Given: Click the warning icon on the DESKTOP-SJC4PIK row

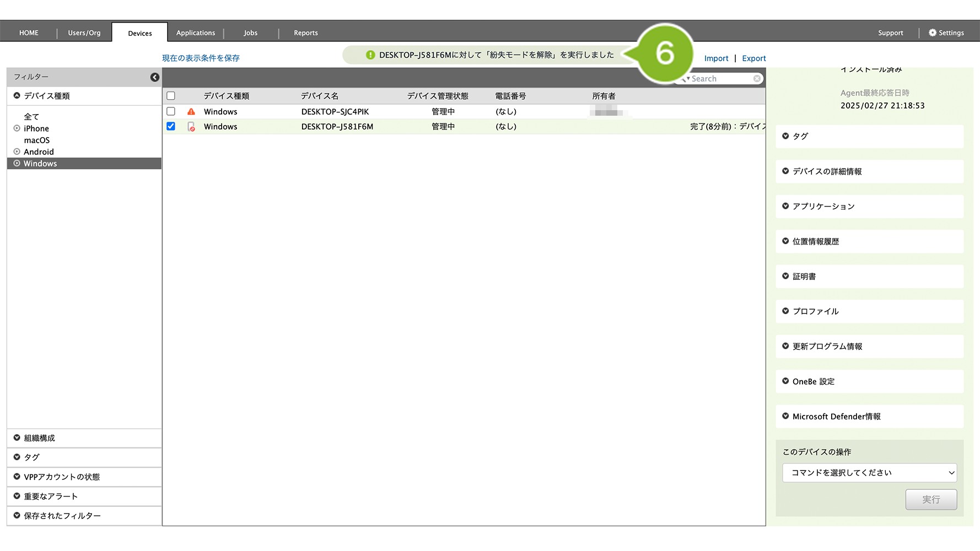Looking at the screenshot, I should click(x=191, y=111).
